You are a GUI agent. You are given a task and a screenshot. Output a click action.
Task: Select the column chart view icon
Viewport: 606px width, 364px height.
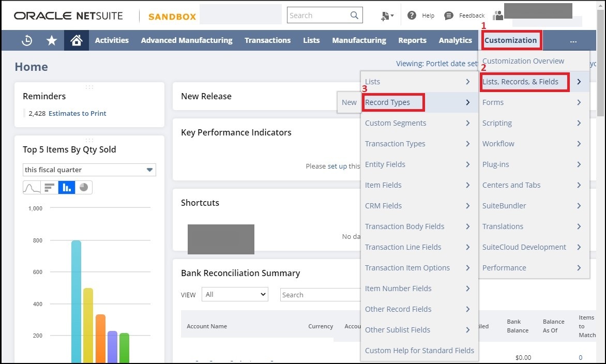pyautogui.click(x=67, y=187)
